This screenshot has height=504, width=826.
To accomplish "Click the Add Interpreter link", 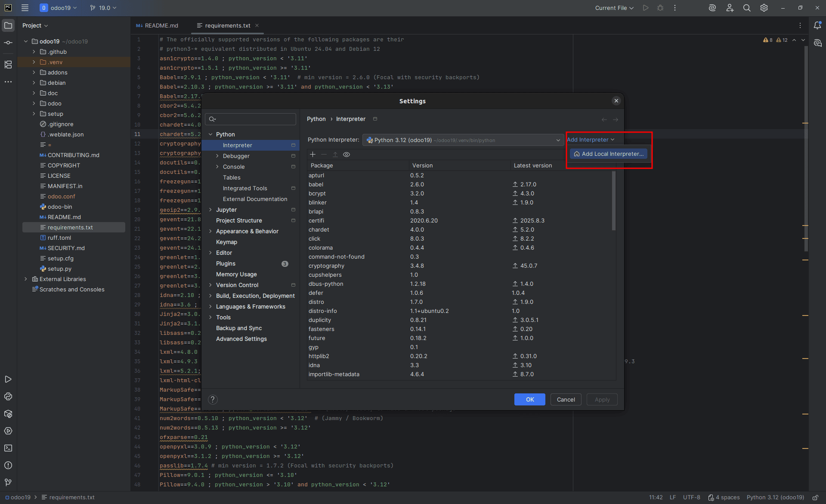I will 591,139.
